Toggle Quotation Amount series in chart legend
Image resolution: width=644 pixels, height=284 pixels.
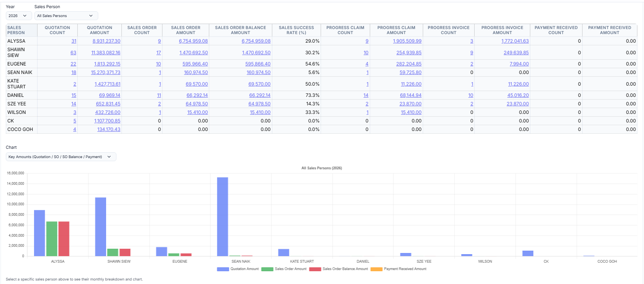[238, 269]
